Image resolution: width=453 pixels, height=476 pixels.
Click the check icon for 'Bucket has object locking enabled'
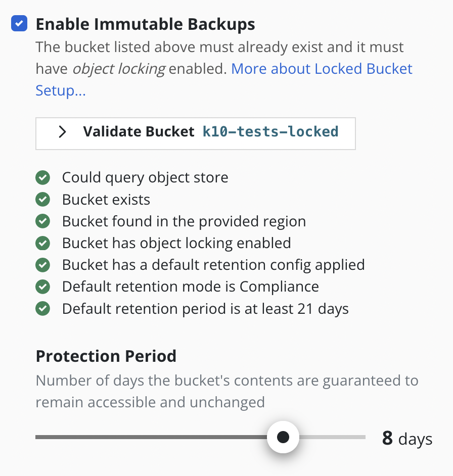[43, 243]
